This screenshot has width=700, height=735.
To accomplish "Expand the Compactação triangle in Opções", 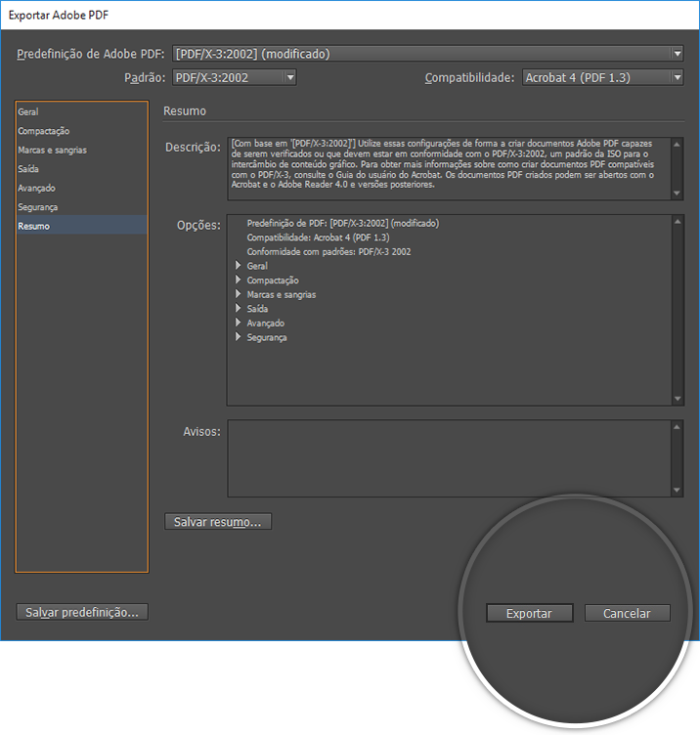I will pyautogui.click(x=238, y=281).
